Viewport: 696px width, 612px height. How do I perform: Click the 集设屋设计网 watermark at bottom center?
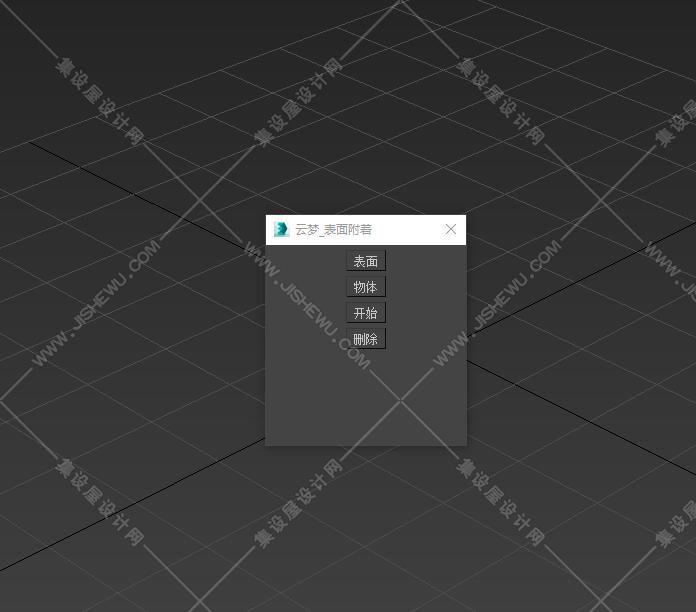[298, 503]
